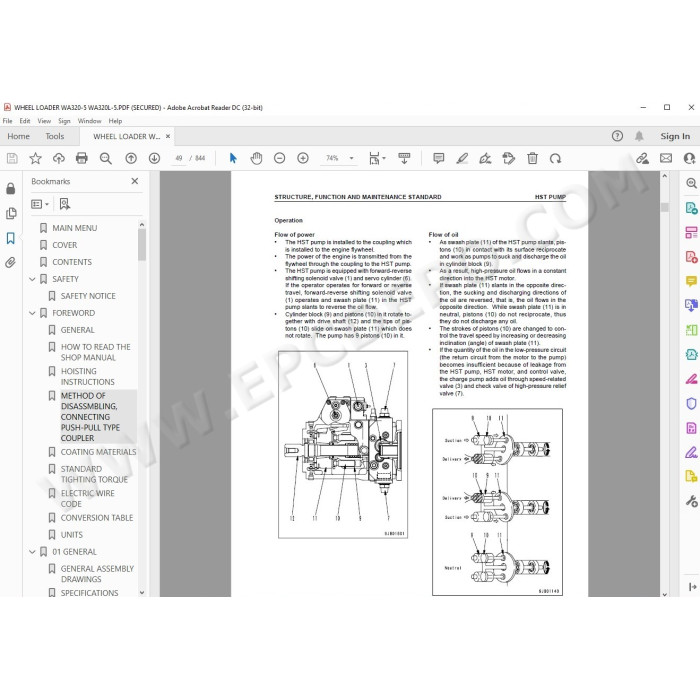Screen dimensions: 700x700
Task: Click the search magnifier in right pane
Action: 691,183
